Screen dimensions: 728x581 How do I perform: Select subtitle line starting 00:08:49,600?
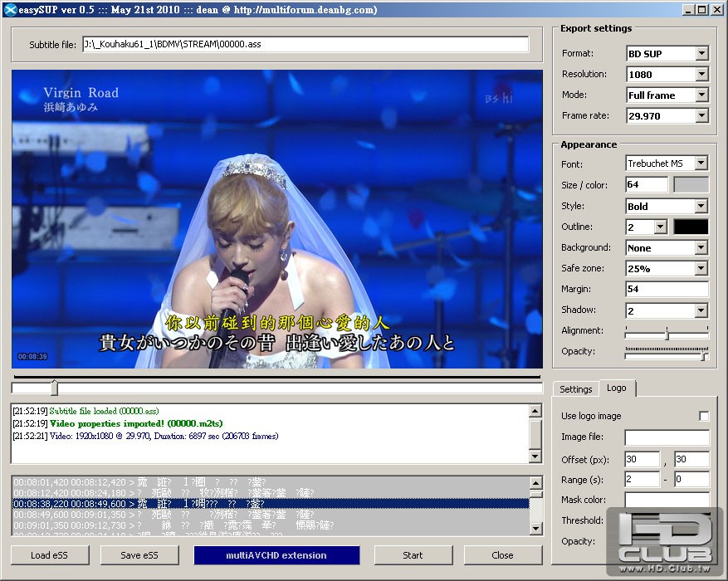point(271,514)
